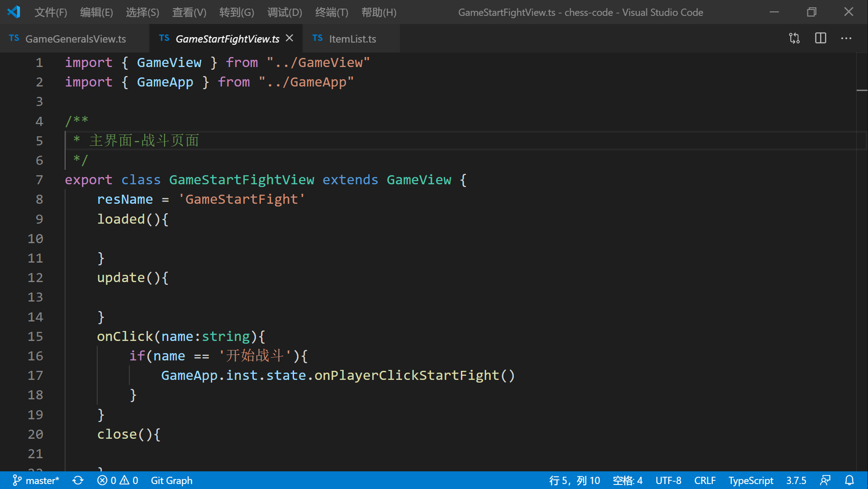Click the git branch master indicator
This screenshot has width=868, height=489.
click(x=36, y=480)
